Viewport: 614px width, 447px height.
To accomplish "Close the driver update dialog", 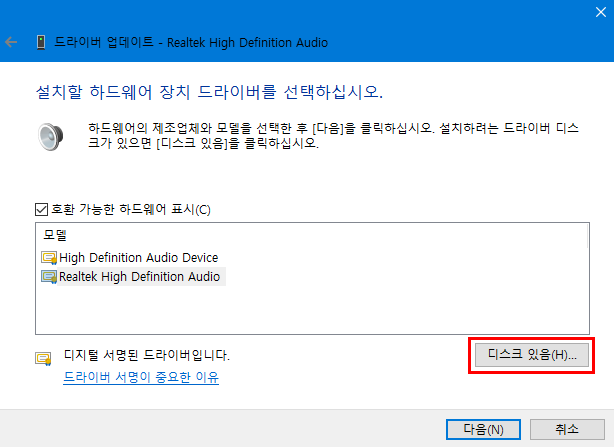I will (x=601, y=12).
